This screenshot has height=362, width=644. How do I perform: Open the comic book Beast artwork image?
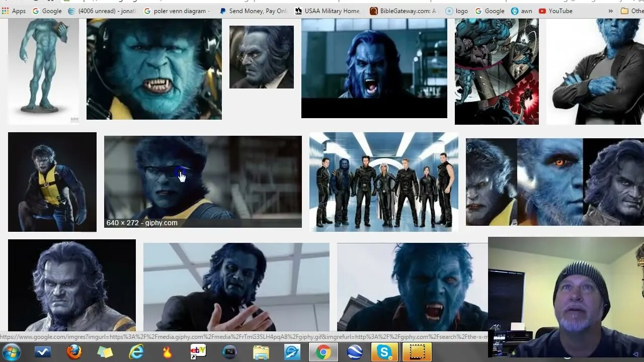tap(497, 71)
